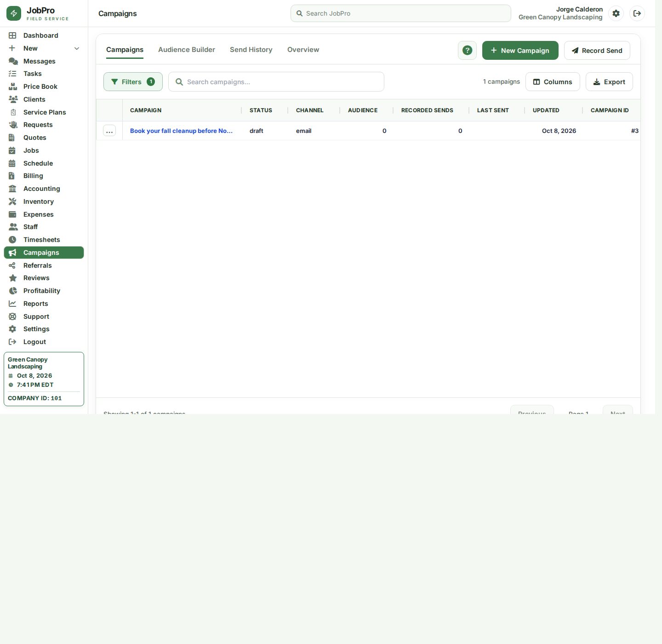The width and height of the screenshot is (662, 644).
Task: Sort by the Recorded Sends column header
Action: (x=427, y=110)
